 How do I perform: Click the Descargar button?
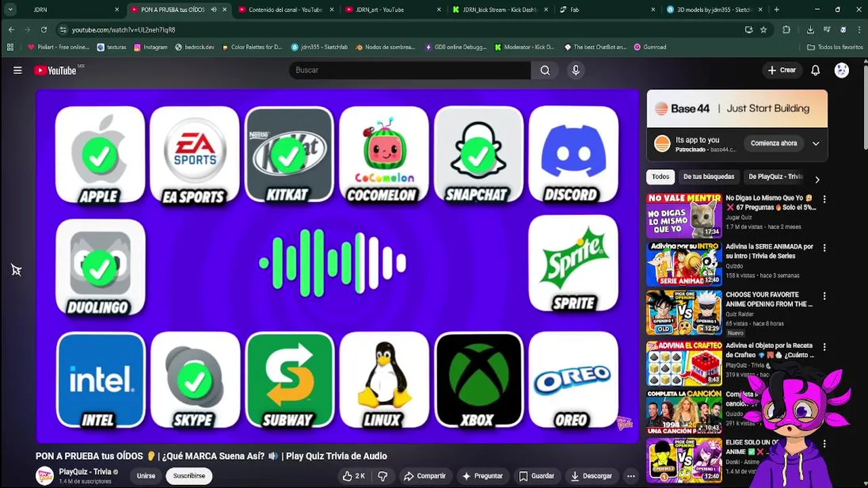[x=592, y=476]
